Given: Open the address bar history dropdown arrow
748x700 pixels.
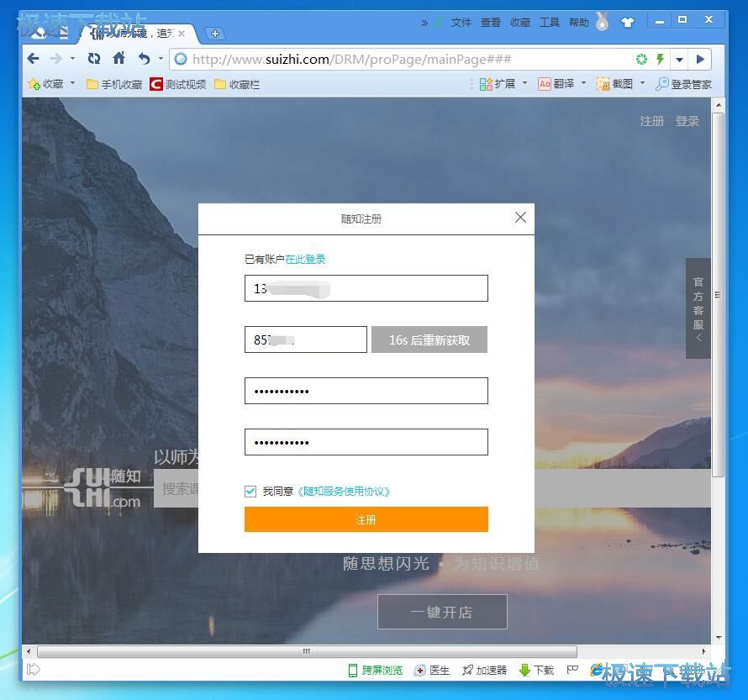Looking at the screenshot, I should pyautogui.click(x=680, y=60).
